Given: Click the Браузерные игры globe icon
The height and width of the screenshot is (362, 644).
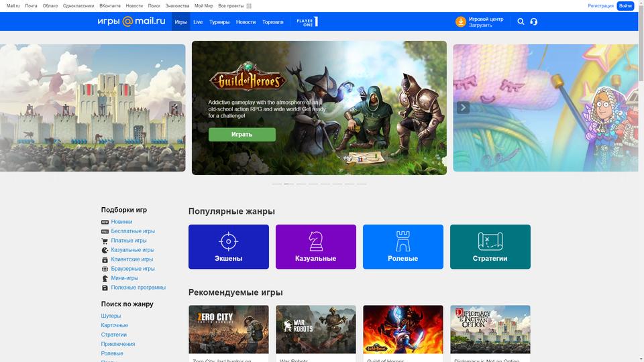Looking at the screenshot, I should [105, 269].
